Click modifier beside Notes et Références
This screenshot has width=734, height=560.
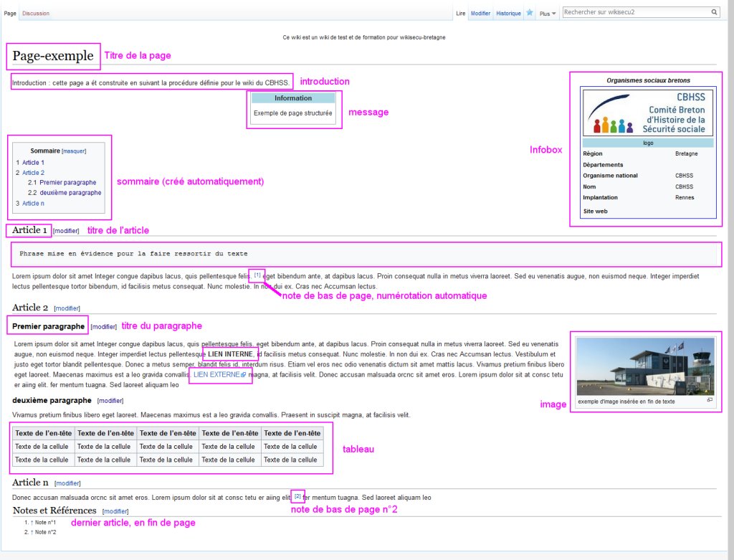[115, 511]
